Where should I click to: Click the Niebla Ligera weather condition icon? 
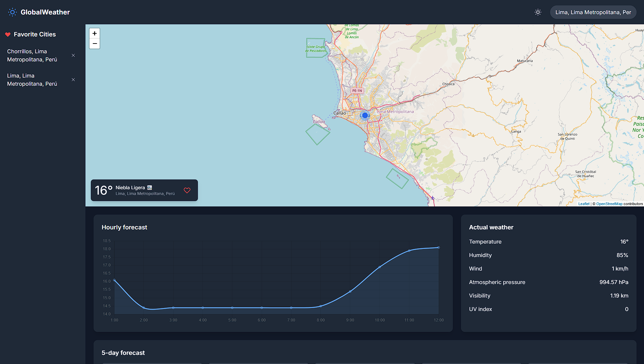click(150, 188)
